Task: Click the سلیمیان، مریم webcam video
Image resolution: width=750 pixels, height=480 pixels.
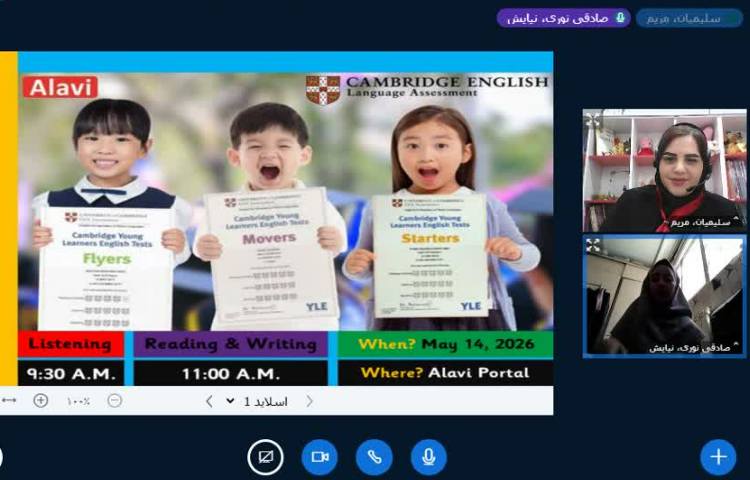Action: pos(664,171)
